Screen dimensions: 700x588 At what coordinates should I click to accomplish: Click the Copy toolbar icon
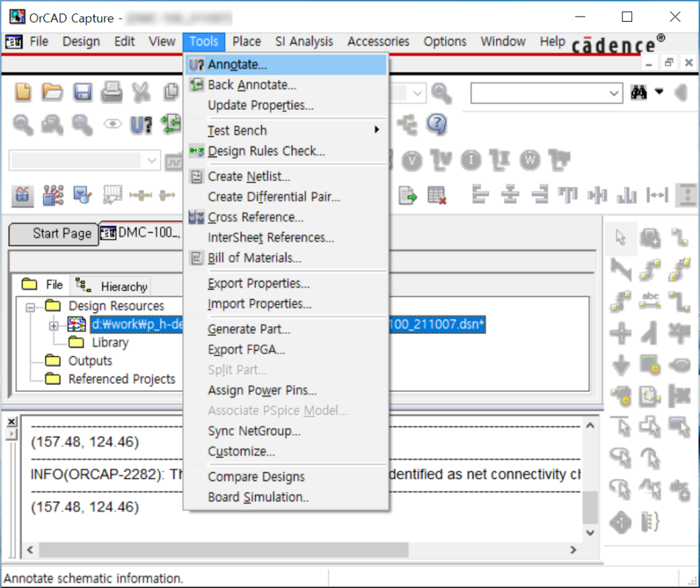171,92
